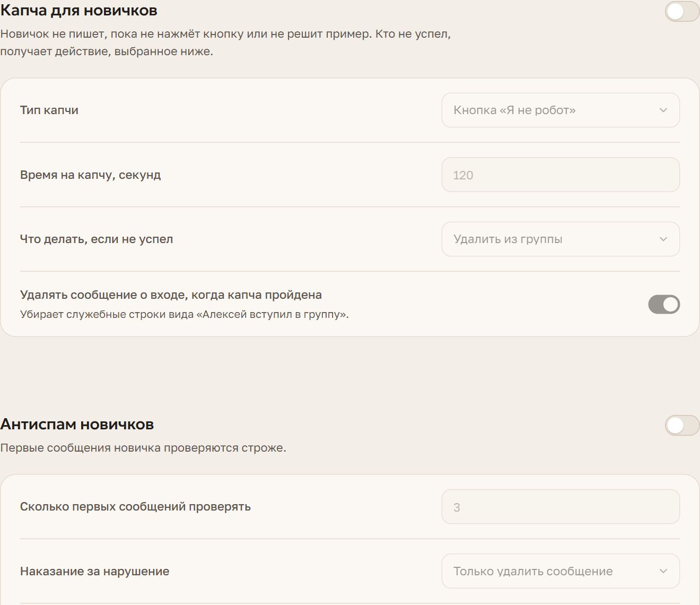The image size is (700, 605).
Task: Open the «Наказание за нарушение» dropdown
Action: (x=561, y=571)
